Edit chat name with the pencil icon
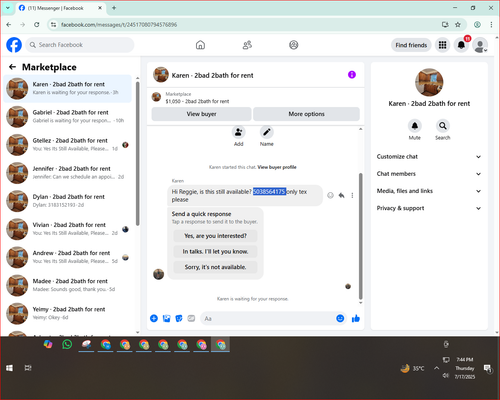 point(267,133)
